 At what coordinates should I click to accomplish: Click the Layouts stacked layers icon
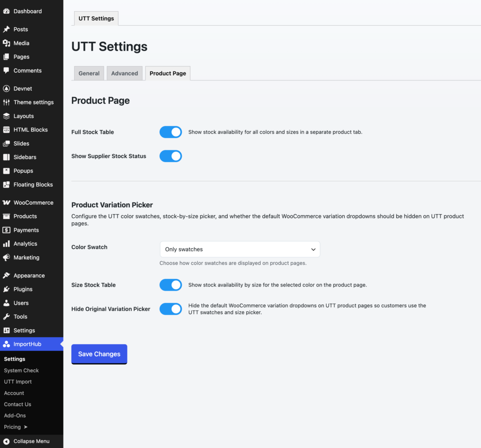7,116
